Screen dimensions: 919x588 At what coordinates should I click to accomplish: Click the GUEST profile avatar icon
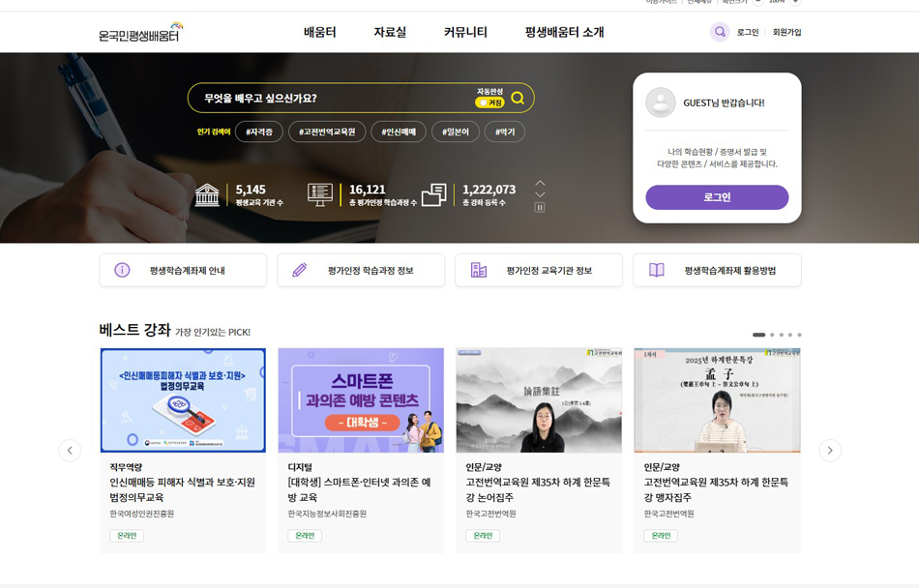(661, 103)
